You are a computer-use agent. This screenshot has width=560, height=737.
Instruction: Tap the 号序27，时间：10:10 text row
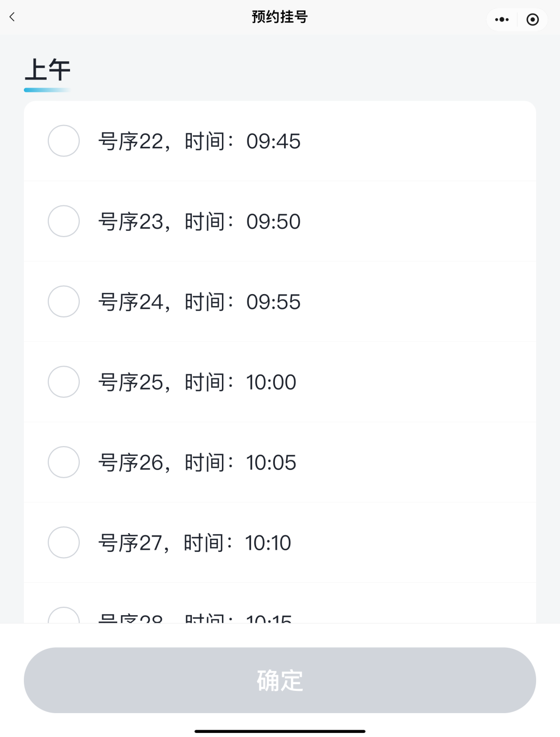pos(194,543)
